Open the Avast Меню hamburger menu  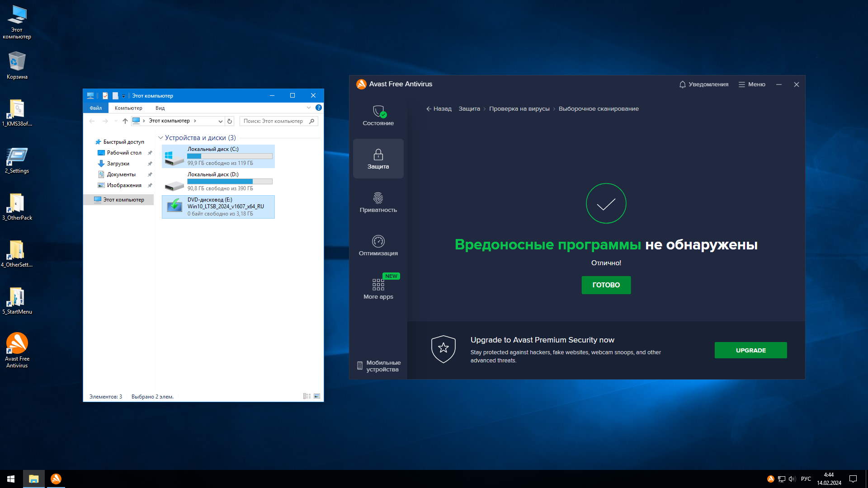point(752,84)
